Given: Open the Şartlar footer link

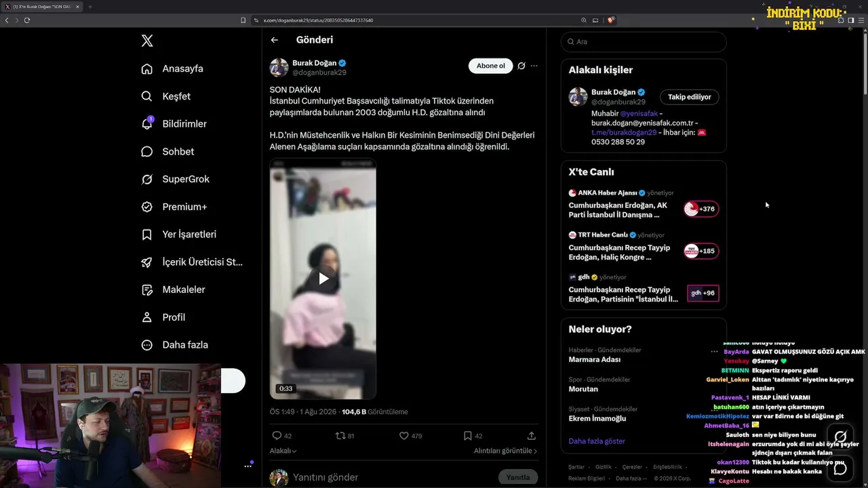Looking at the screenshot, I should [576, 467].
